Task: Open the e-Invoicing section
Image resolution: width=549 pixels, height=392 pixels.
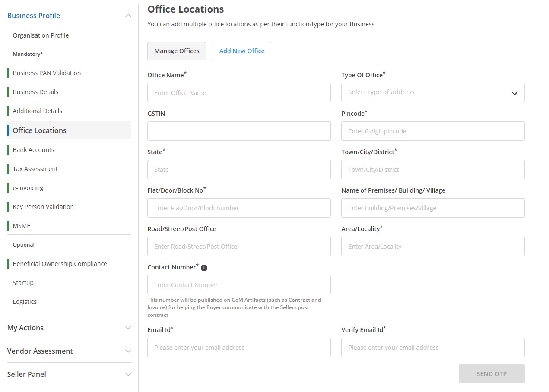Action: click(x=29, y=187)
